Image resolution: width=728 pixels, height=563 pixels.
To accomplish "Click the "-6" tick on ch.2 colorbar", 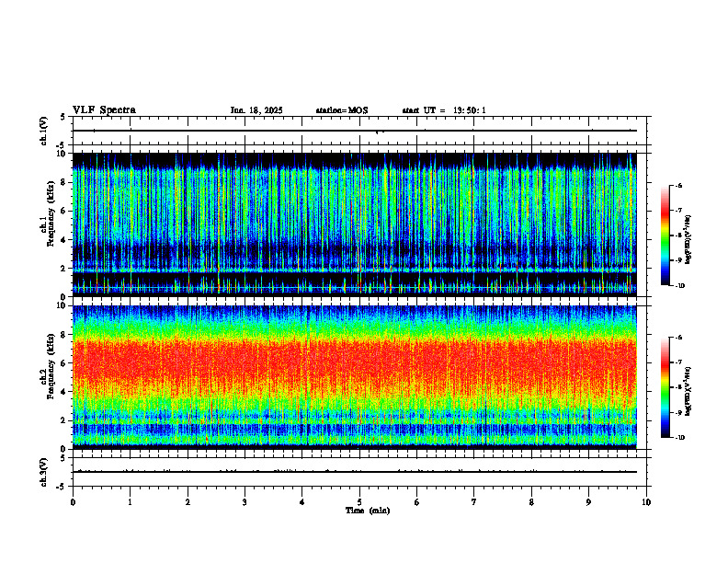I will [677, 338].
